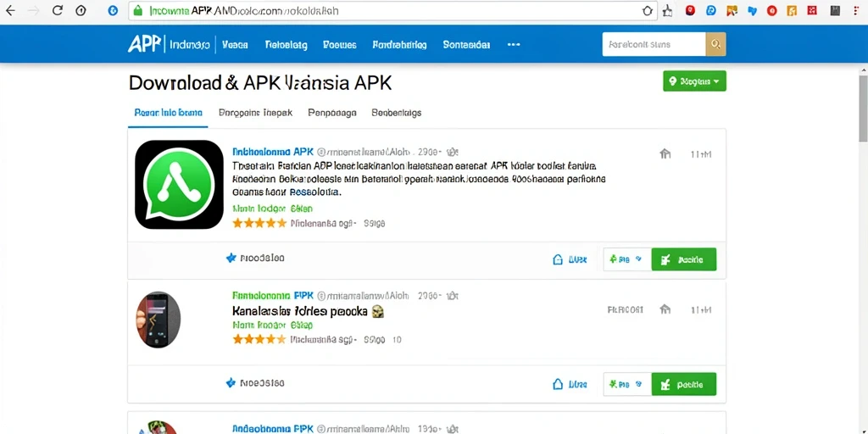Click the APP site logo
The image size is (868, 434).
(x=144, y=44)
